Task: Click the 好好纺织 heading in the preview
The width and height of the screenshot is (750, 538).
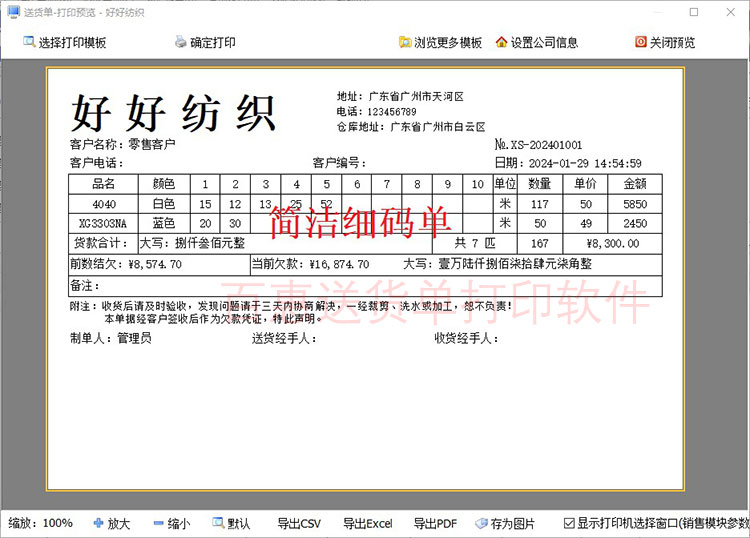Action: pyautogui.click(x=173, y=113)
